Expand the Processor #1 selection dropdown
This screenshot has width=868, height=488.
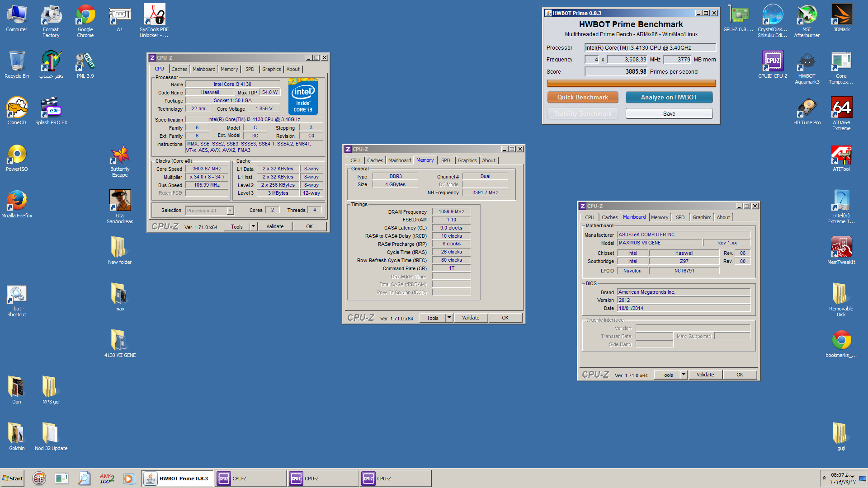tap(230, 211)
